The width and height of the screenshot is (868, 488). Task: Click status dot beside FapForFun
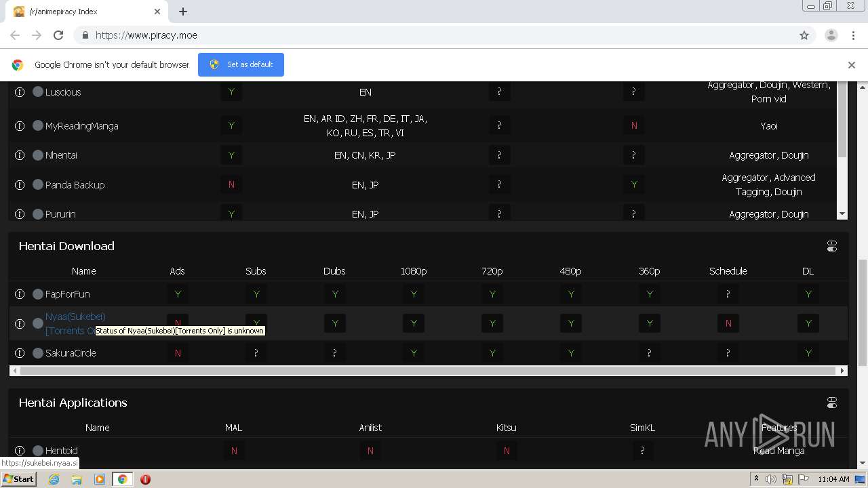[x=38, y=294]
